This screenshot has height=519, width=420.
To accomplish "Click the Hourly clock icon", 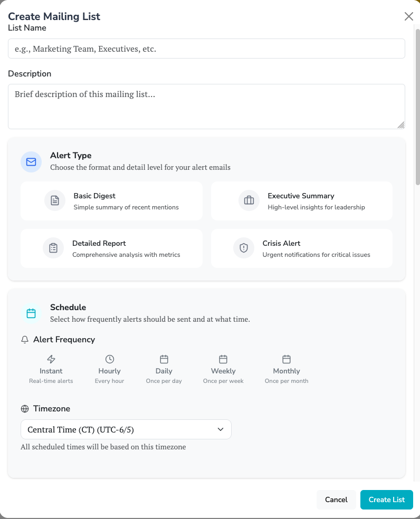I will 110,359.
